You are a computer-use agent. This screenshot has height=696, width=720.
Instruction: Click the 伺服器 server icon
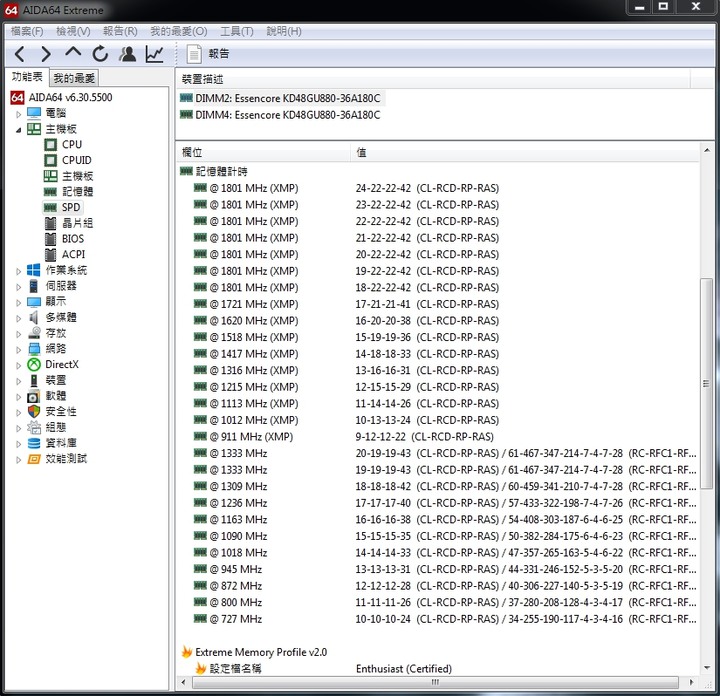coord(34,286)
